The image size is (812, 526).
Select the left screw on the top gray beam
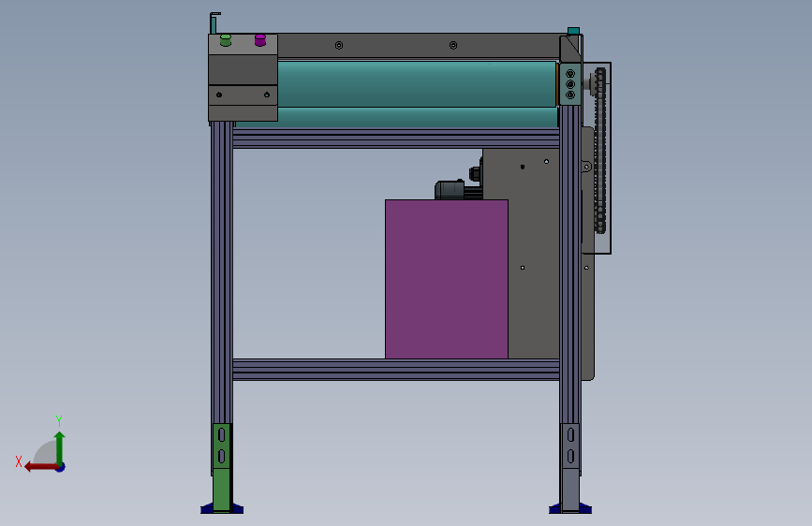tap(339, 46)
